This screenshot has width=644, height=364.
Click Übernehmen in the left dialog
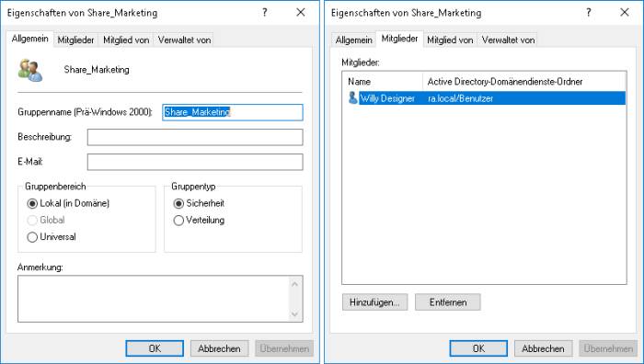[x=284, y=348]
